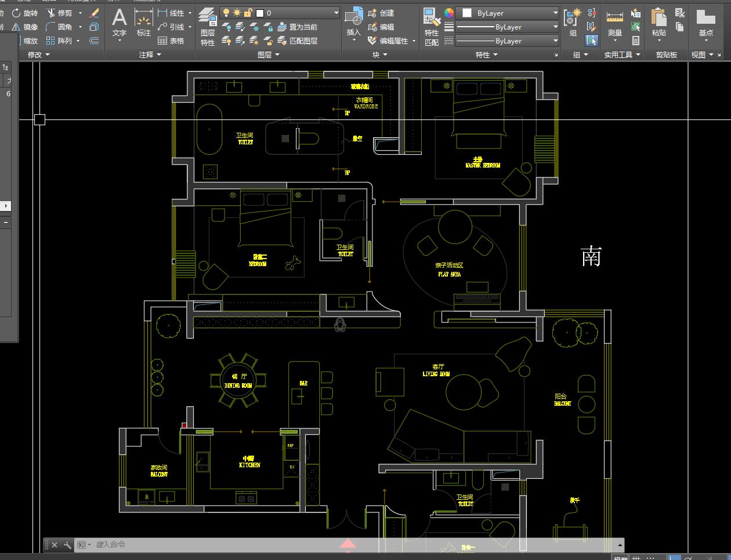Screen dimensions: 731x560
Task: Click the layer 0 color swatch
Action: [x=260, y=13]
